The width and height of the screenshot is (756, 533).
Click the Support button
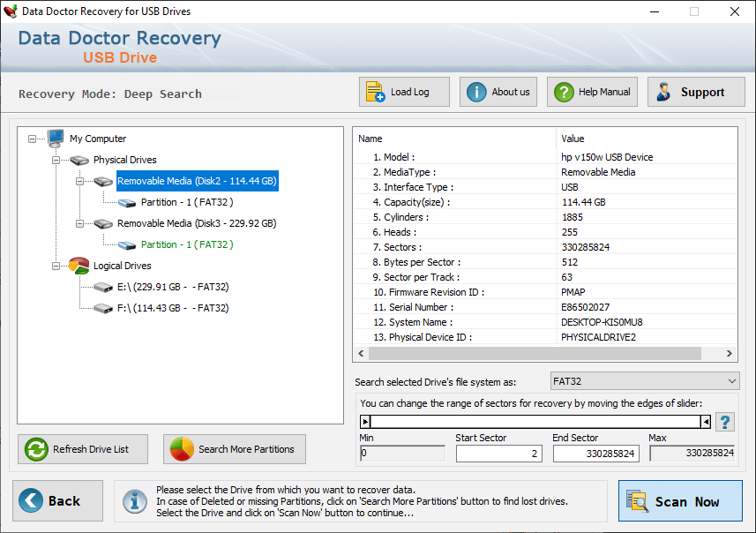click(696, 92)
